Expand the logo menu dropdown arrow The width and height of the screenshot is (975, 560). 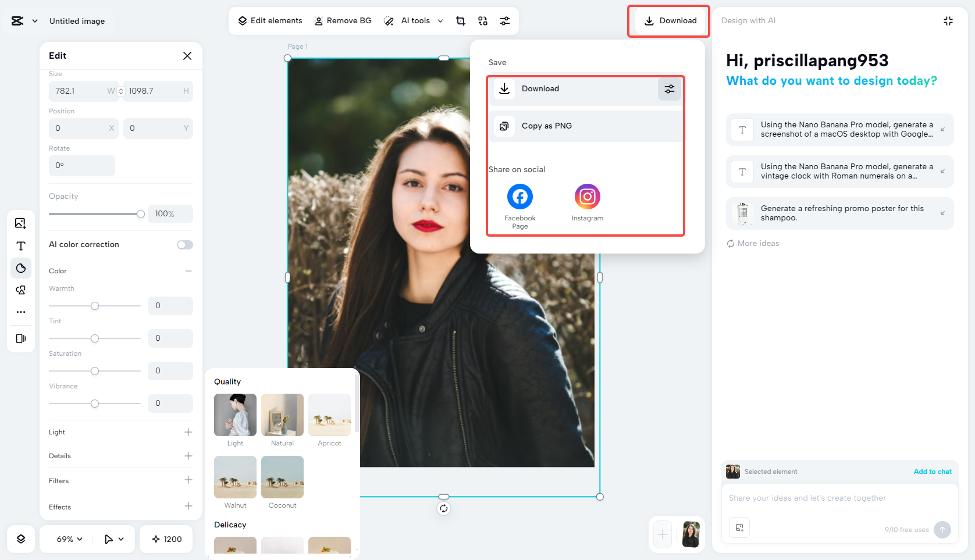pyautogui.click(x=35, y=21)
